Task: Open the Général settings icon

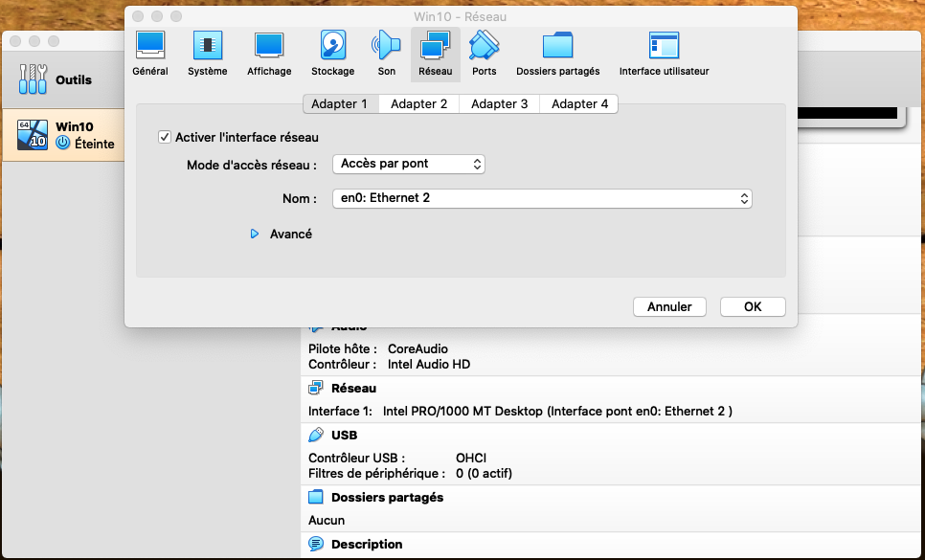Action: click(x=149, y=46)
